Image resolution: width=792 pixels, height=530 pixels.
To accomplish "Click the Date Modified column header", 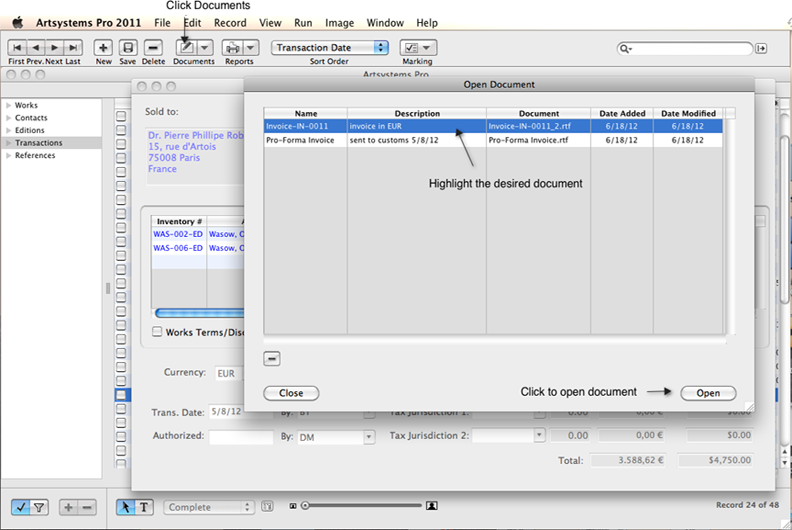I will click(x=688, y=113).
